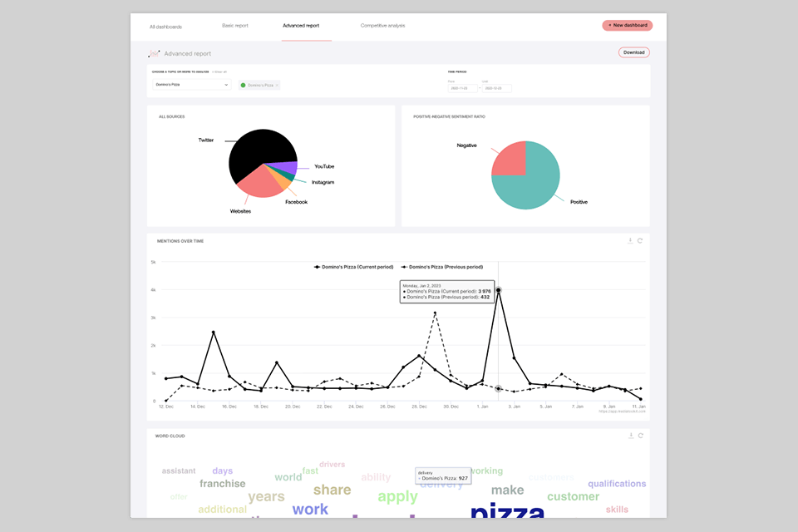798x532 pixels.
Task: Select the purple YouTube pie slice
Action: tap(288, 167)
